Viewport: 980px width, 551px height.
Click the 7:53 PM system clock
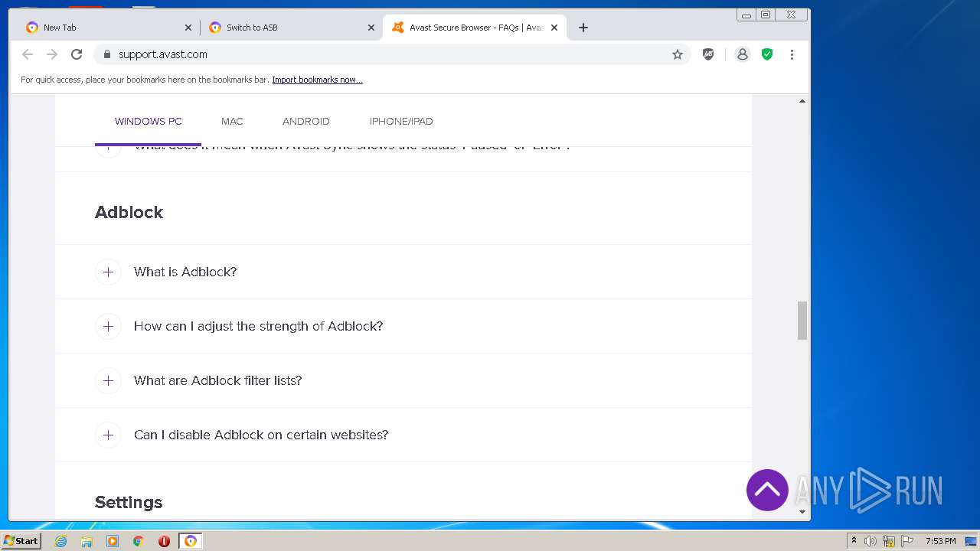(940, 541)
